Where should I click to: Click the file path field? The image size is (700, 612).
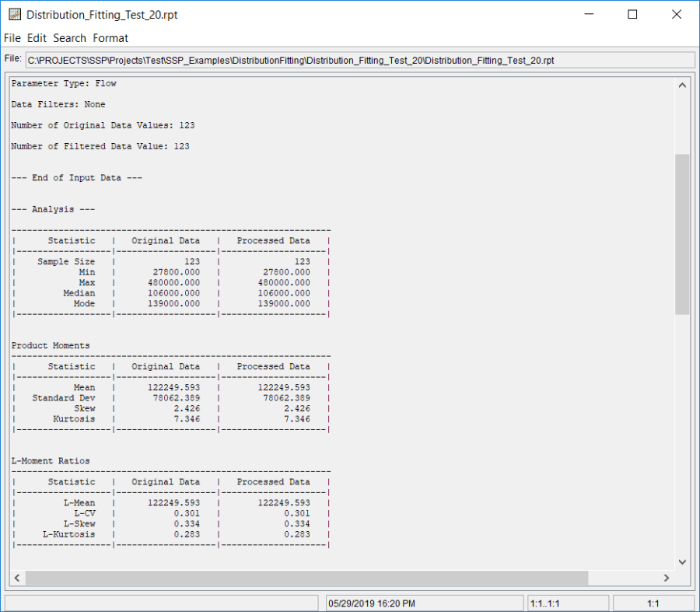coord(360,60)
